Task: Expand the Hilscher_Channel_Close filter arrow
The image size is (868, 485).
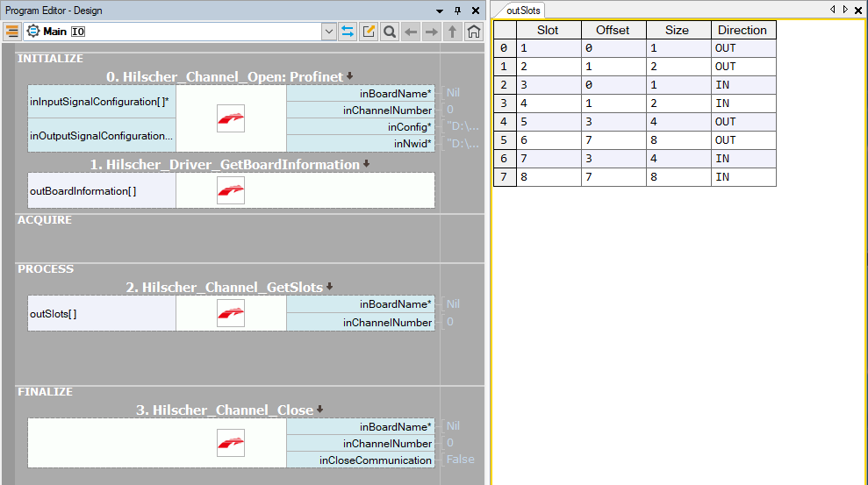Action: click(319, 410)
